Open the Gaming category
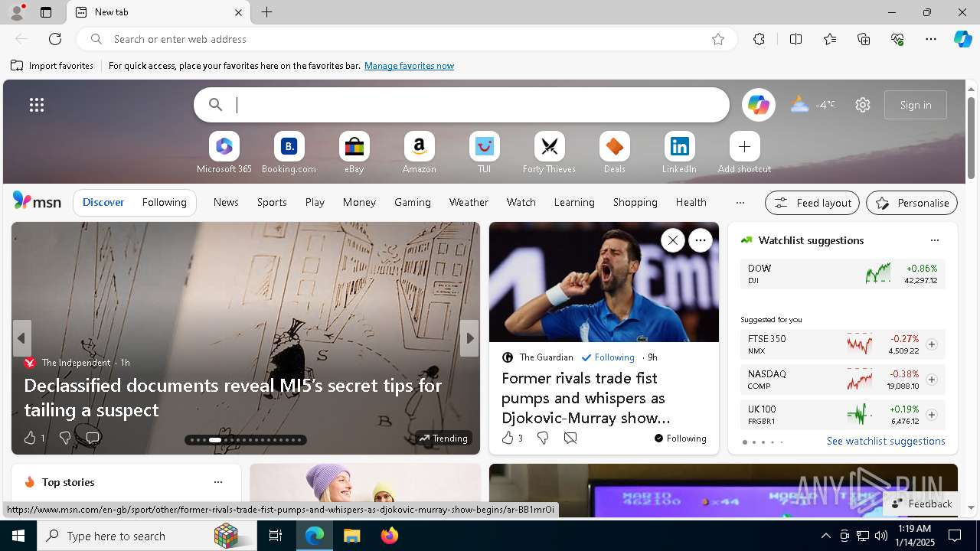The height and width of the screenshot is (551, 980). 413,203
